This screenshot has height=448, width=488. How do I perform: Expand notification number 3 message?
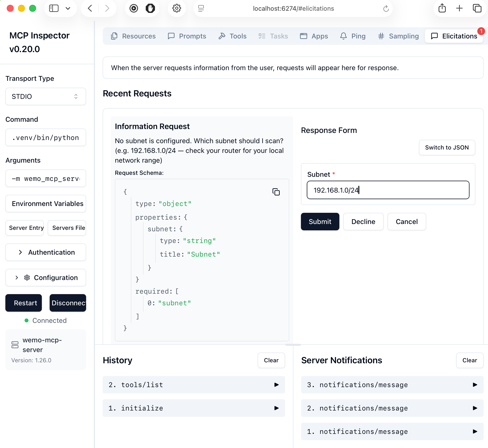coord(392,385)
